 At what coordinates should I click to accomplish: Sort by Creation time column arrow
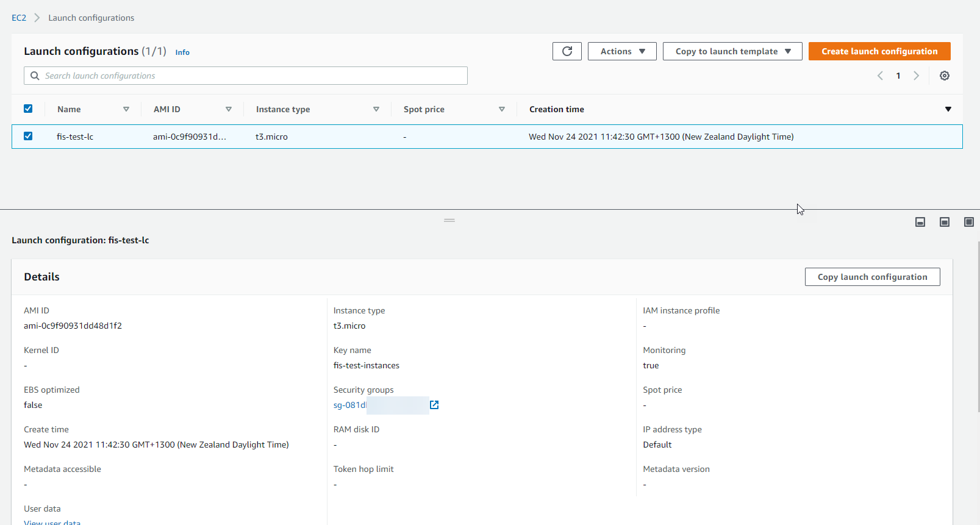pos(948,109)
